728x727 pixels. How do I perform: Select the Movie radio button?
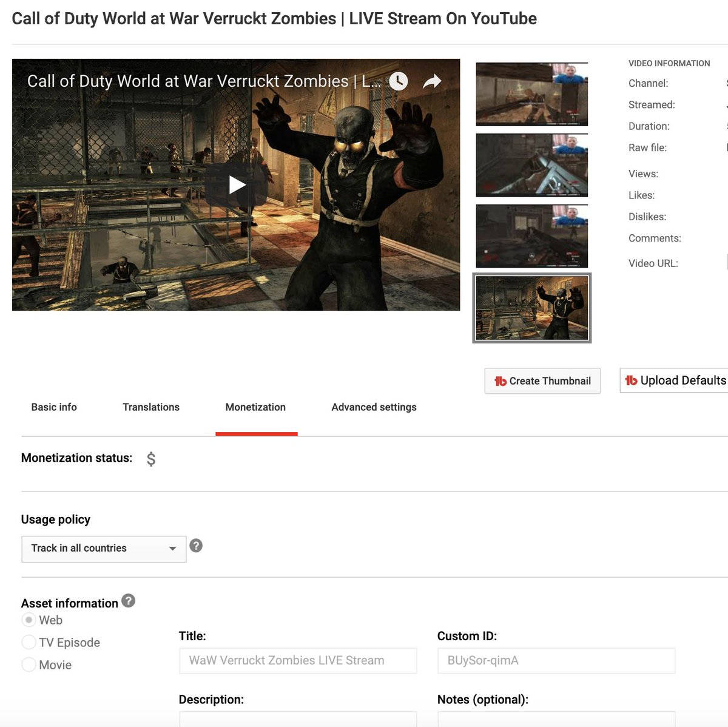point(29,664)
